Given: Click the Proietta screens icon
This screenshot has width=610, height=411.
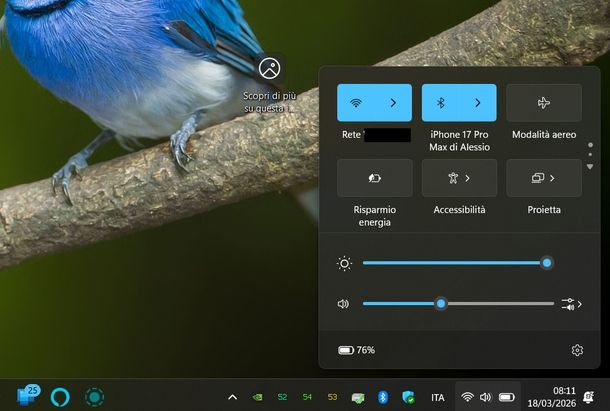Looking at the screenshot, I should [538, 178].
